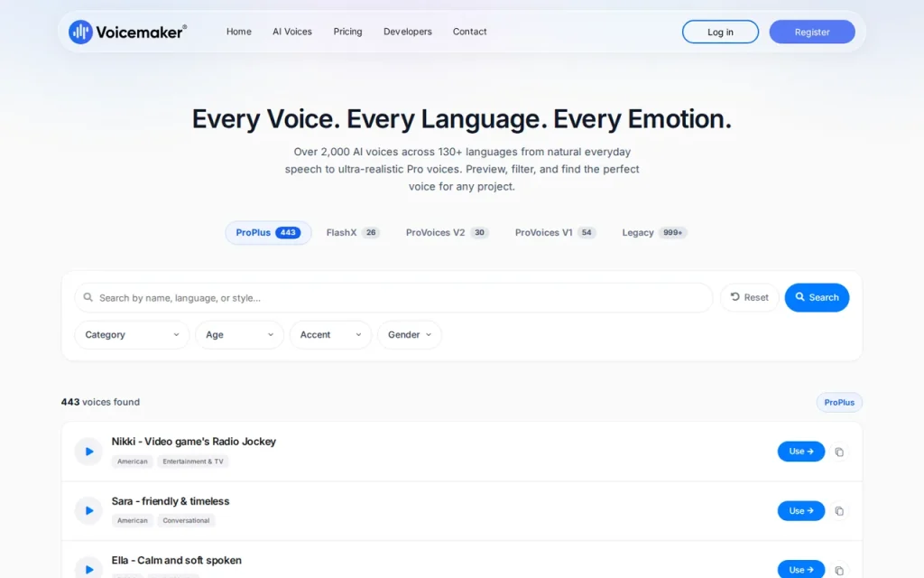Open the Developers menu item
Screen dimensions: 924x578
(408, 32)
